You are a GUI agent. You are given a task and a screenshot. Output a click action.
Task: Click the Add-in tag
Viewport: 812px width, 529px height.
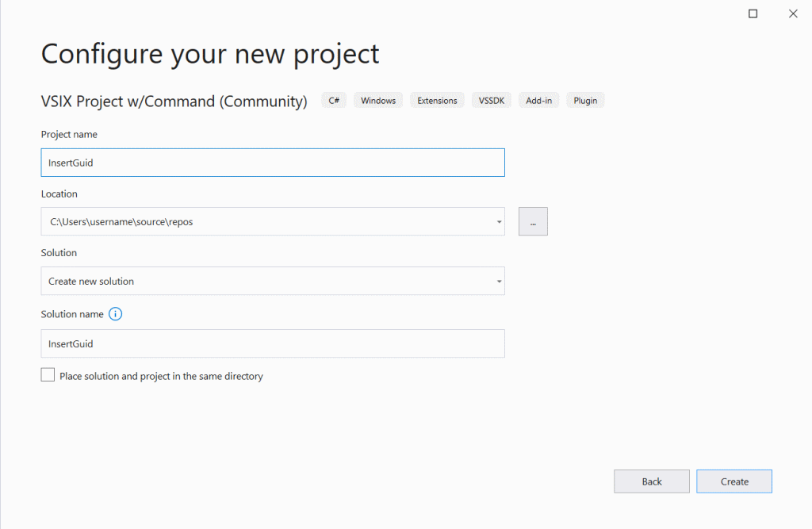point(538,100)
